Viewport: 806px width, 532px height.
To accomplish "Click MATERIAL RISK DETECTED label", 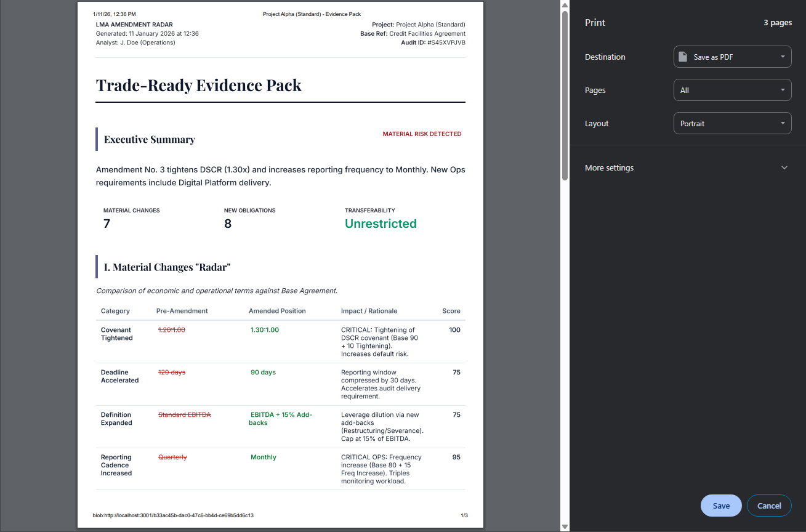I will pyautogui.click(x=422, y=134).
